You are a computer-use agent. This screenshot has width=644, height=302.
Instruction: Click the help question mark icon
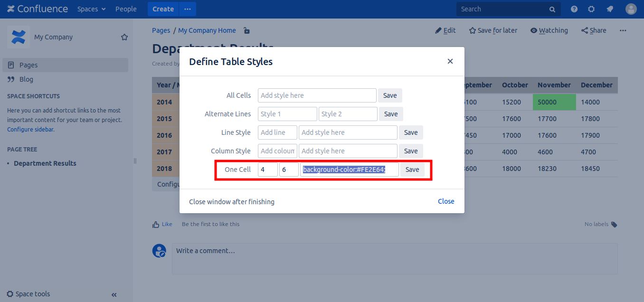pyautogui.click(x=574, y=9)
